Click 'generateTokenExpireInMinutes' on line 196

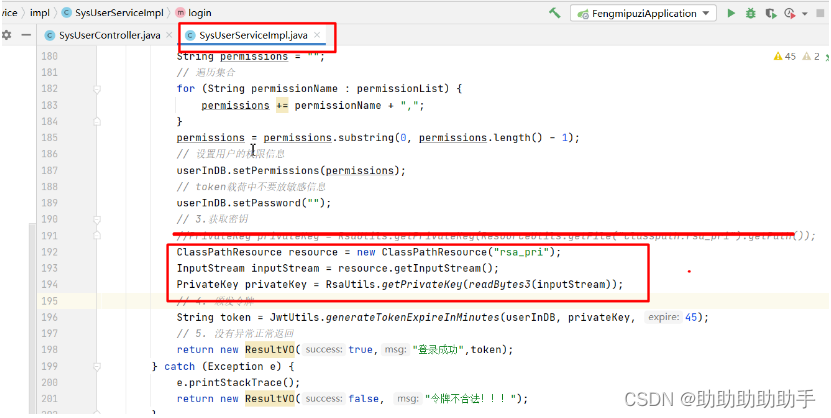tap(412, 317)
